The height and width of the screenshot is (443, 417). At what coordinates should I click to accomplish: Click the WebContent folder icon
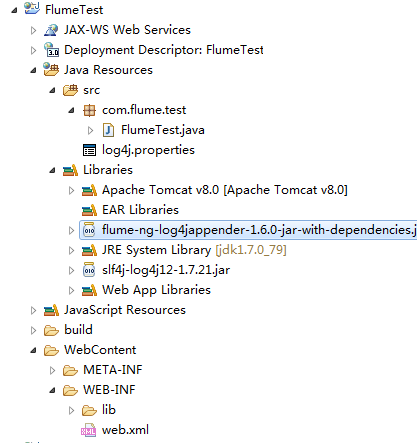(x=51, y=350)
